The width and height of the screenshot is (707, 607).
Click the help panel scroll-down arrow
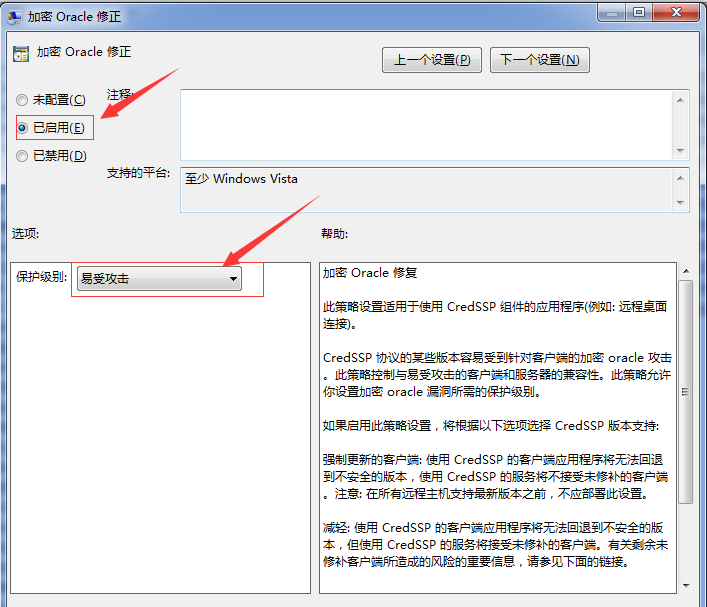pyautogui.click(x=686, y=586)
